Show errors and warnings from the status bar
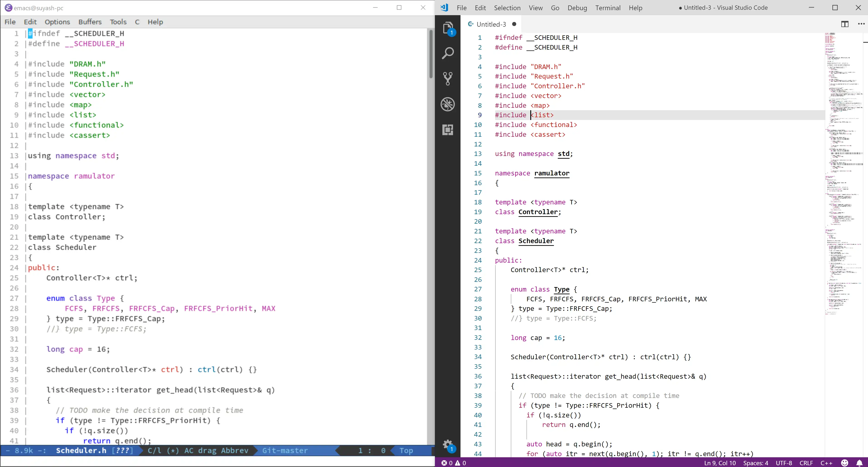Screen dimensions: 868x467 pyautogui.click(x=454, y=463)
